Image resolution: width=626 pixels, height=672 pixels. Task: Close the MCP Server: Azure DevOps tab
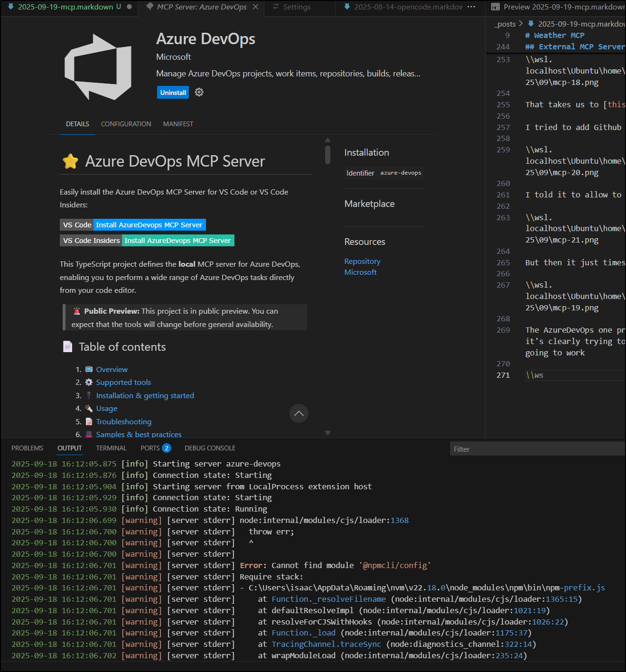tap(256, 7)
